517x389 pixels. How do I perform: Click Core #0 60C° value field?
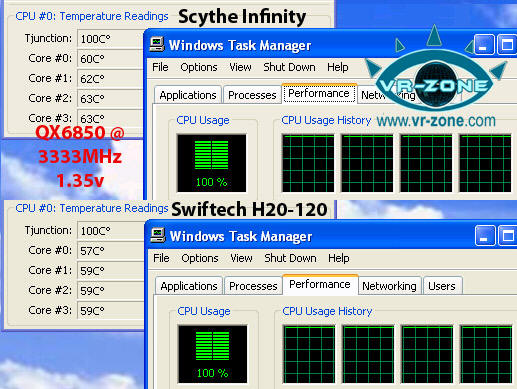(110, 58)
